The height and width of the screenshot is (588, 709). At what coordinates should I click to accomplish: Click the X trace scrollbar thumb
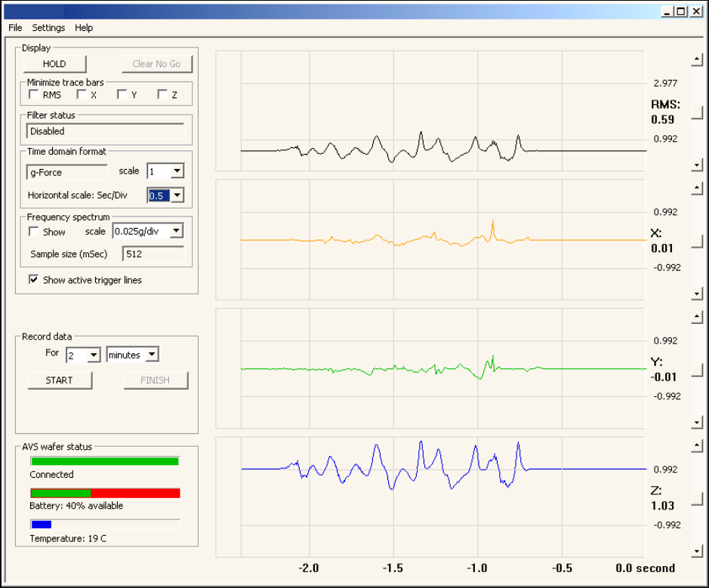697,242
